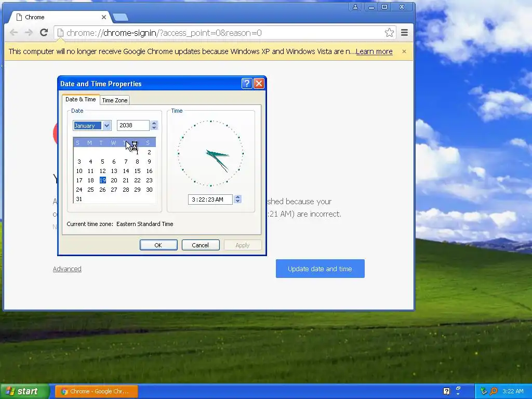Click Update date and time button
Viewport: 532px width, 399px height.
(320, 269)
